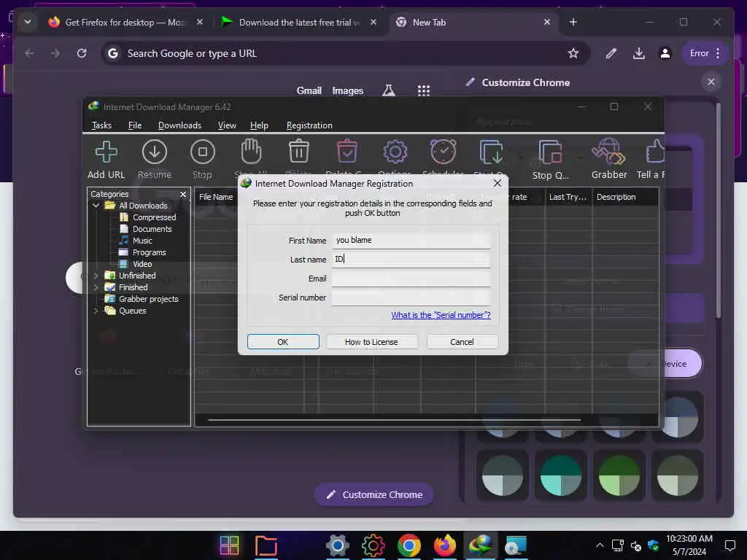Click the First Name field
The width and height of the screenshot is (747, 560).
point(411,241)
